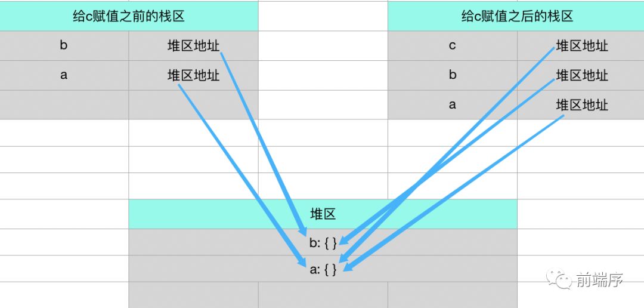Click empty gray cell below a in left stack
The height and width of the screenshot is (308, 644).
tap(64, 105)
